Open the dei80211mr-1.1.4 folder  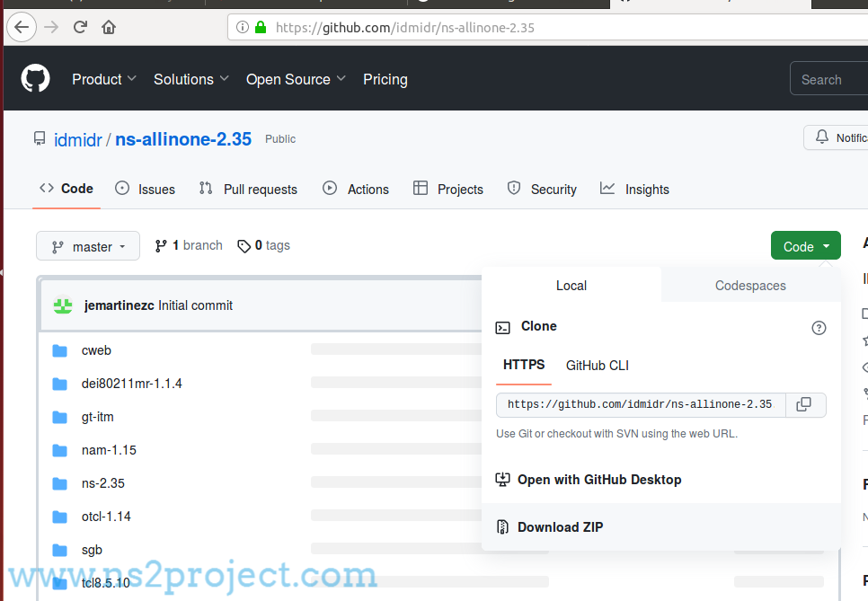[x=132, y=384]
